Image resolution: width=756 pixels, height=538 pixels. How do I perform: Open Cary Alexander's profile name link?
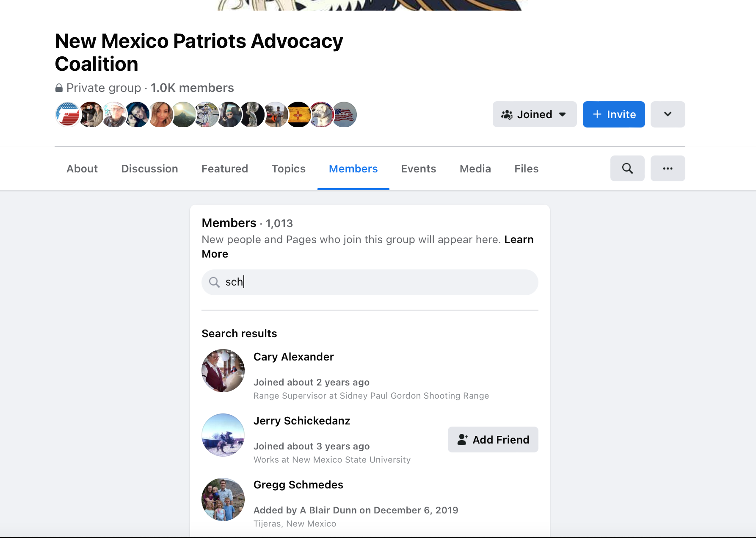293,357
